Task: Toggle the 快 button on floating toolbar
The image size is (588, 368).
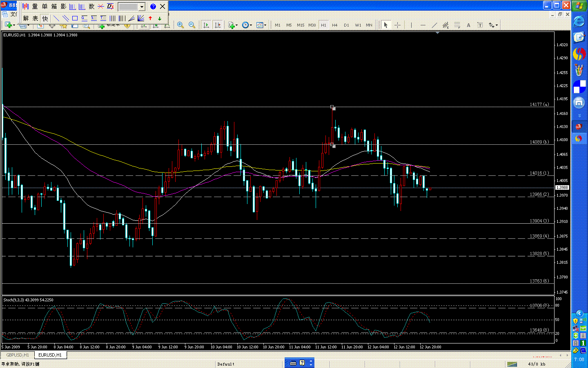Action: pyautogui.click(x=45, y=18)
